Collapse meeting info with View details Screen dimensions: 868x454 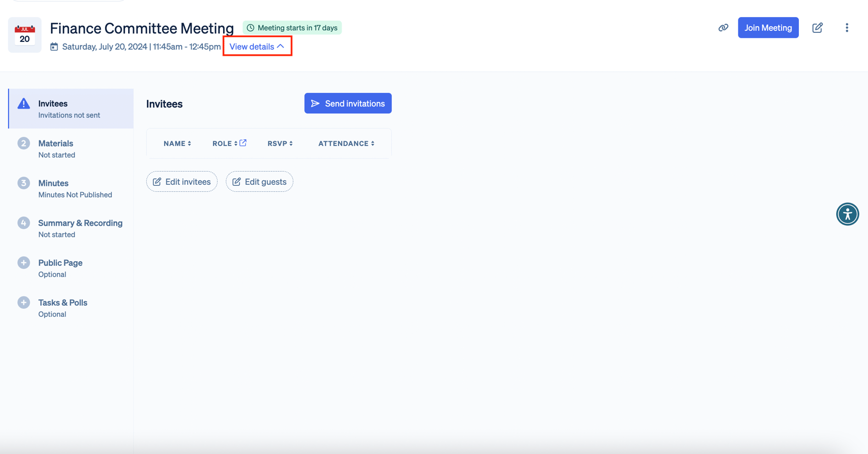click(x=257, y=46)
